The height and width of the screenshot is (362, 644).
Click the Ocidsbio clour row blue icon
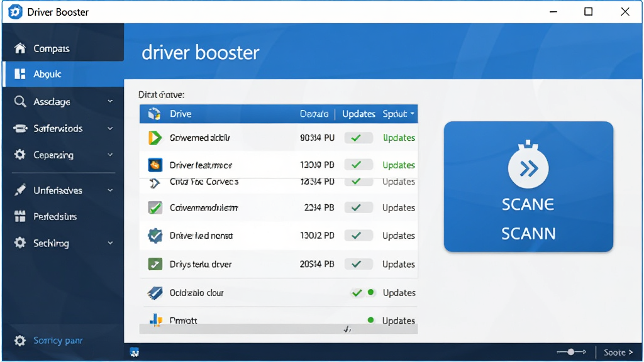pyautogui.click(x=155, y=293)
